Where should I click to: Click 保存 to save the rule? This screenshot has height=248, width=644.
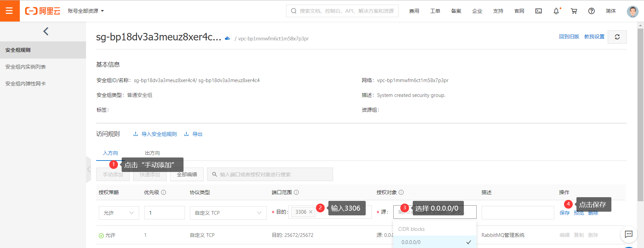pos(564,213)
